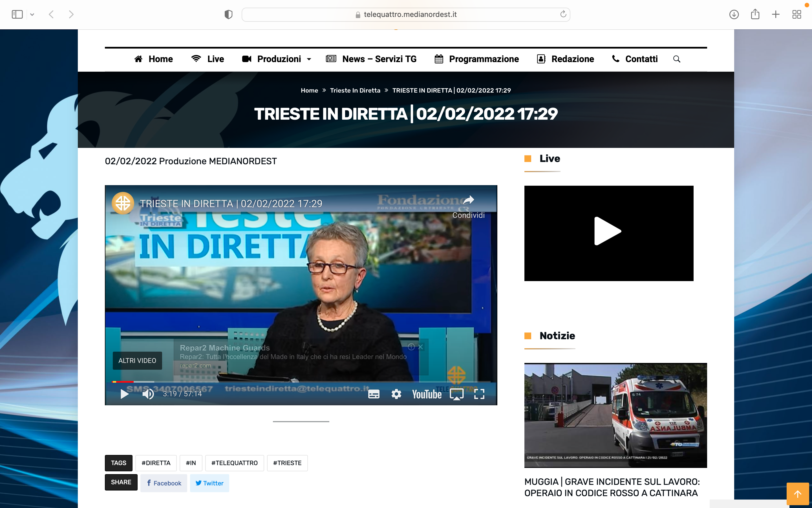Open the Redazione page

[565, 59]
